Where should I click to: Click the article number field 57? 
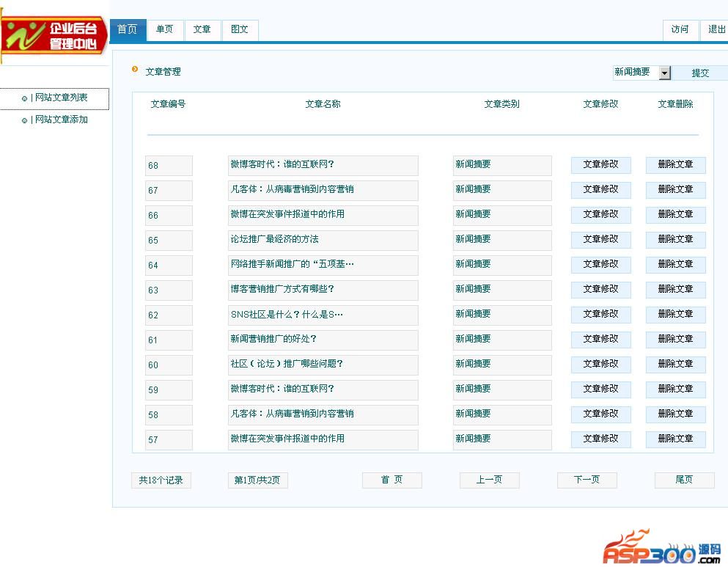(x=169, y=440)
